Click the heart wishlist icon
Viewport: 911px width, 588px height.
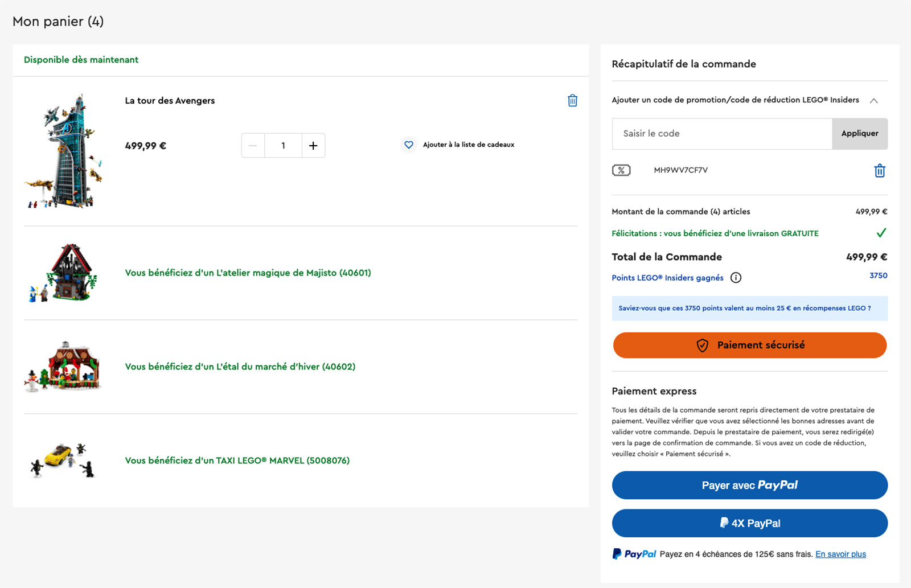click(x=408, y=145)
